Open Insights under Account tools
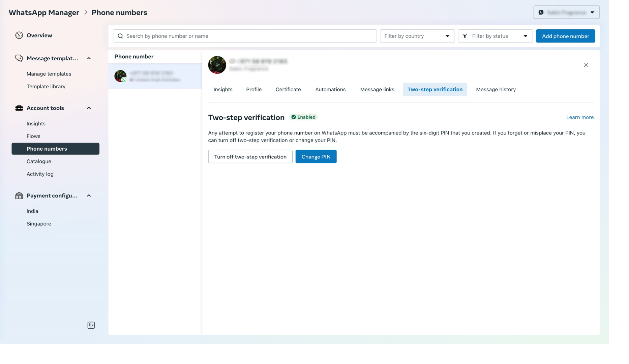This screenshot has width=629, height=364. point(36,124)
